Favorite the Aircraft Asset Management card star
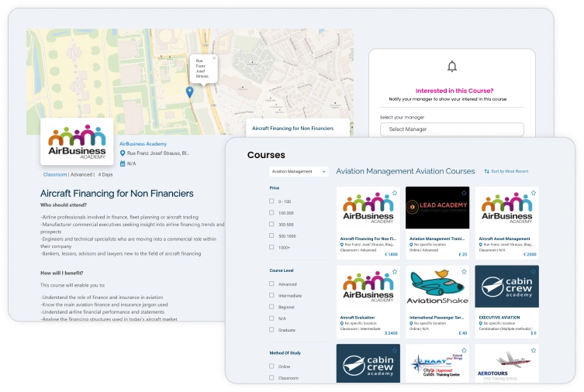The image size is (584, 392). click(534, 193)
